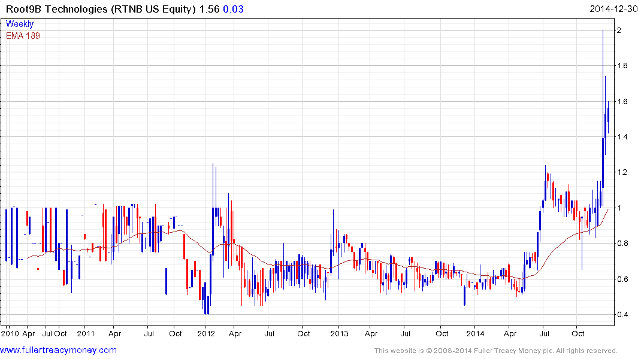Click the copyright notice text

[496, 351]
